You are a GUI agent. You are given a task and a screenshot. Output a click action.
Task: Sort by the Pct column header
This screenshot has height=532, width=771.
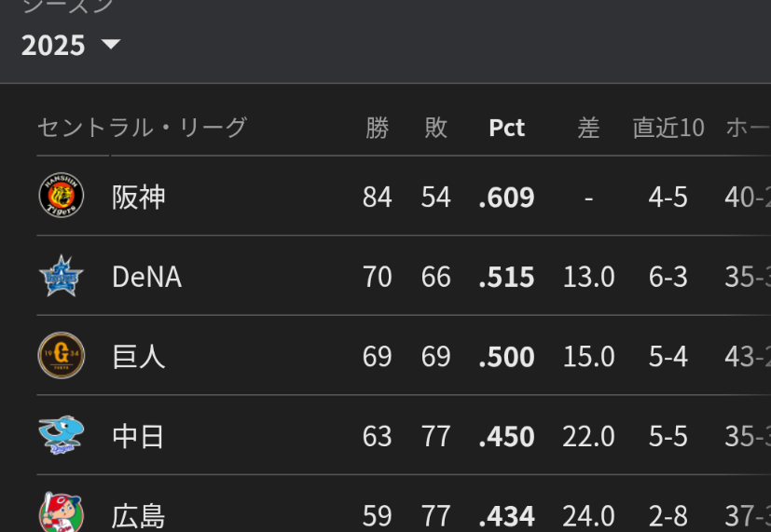506,128
